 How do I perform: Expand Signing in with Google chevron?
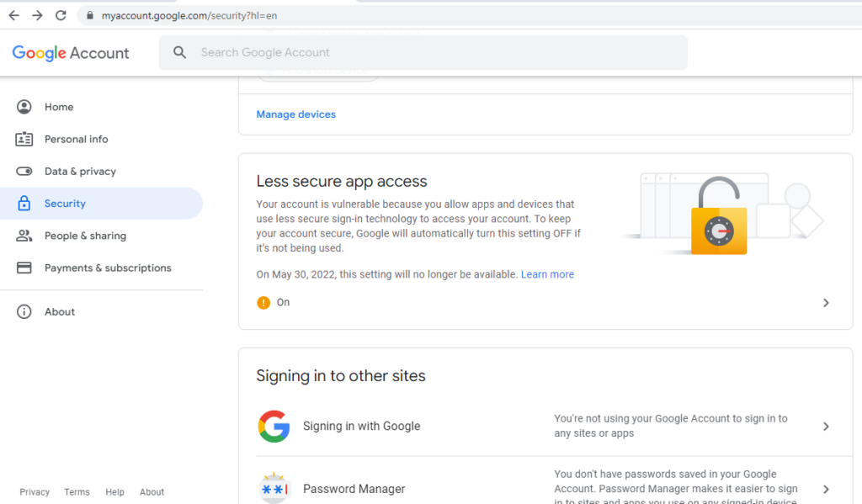[826, 427]
